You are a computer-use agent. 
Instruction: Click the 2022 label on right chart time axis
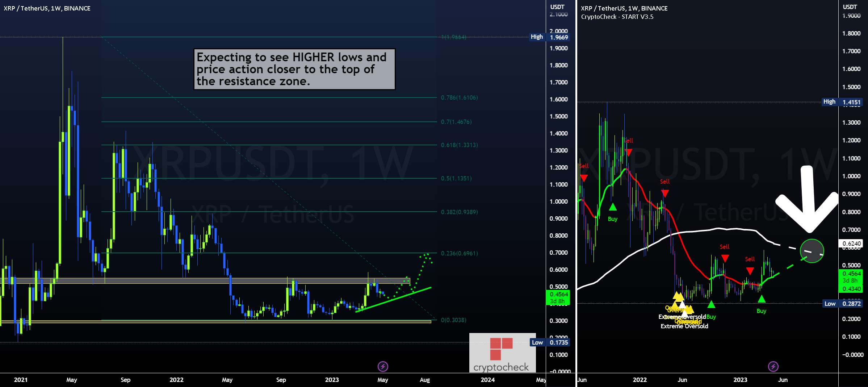pos(640,380)
